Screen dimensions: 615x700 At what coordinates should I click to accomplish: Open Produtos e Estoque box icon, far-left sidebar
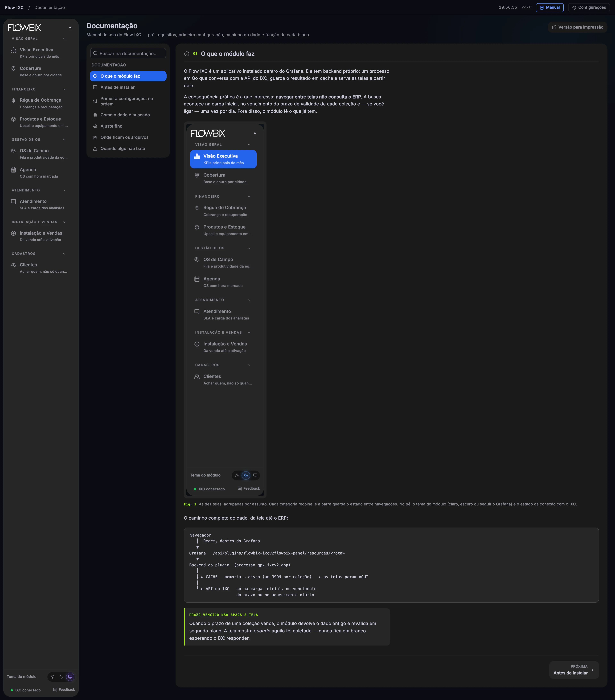pos(13,119)
